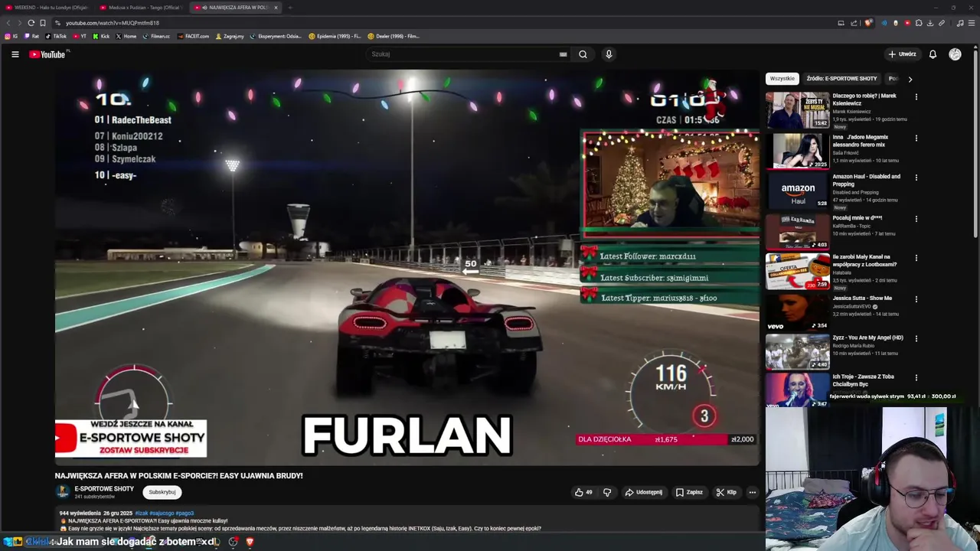Bookmark this page with the bookmark icon
This screenshot has height=551, width=980.
coord(43,23)
